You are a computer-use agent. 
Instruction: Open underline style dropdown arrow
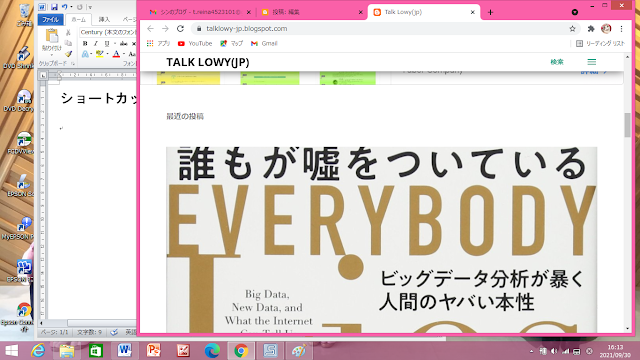[x=115, y=44]
